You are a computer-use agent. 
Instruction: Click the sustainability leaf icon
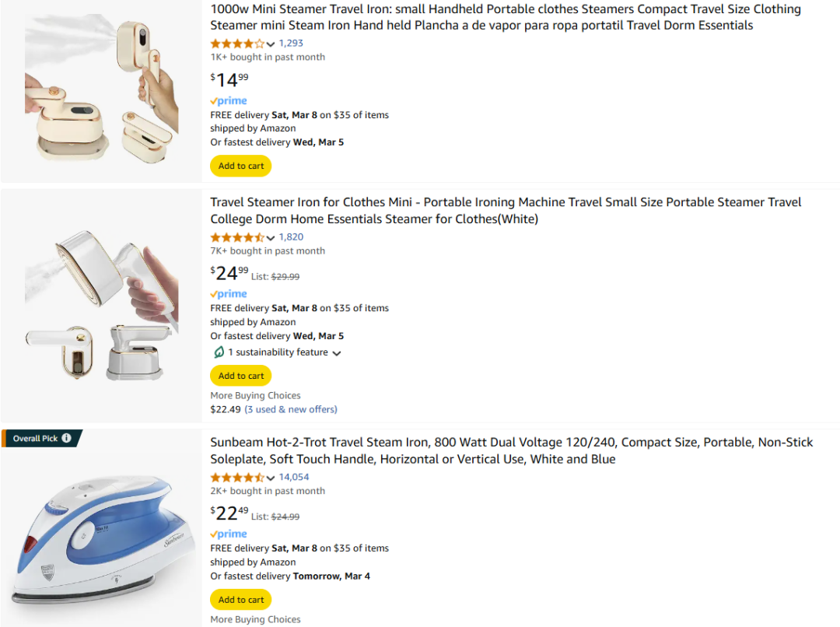point(219,352)
